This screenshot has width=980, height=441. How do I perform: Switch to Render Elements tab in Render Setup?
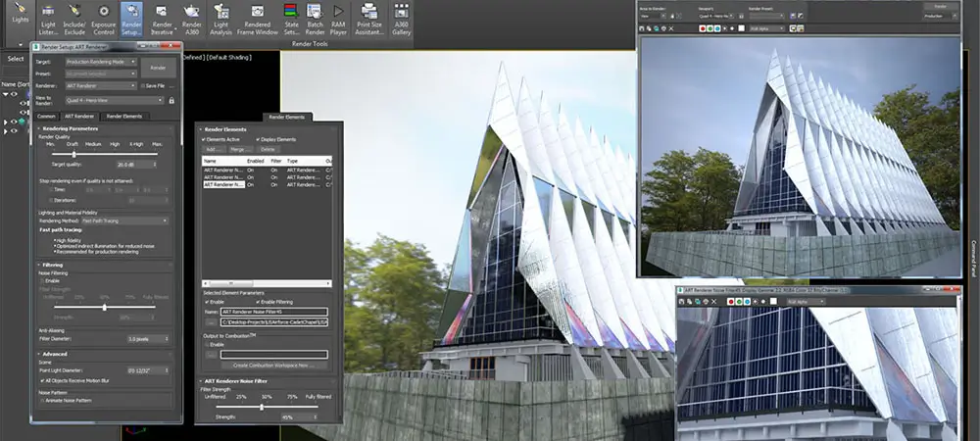tap(124, 117)
